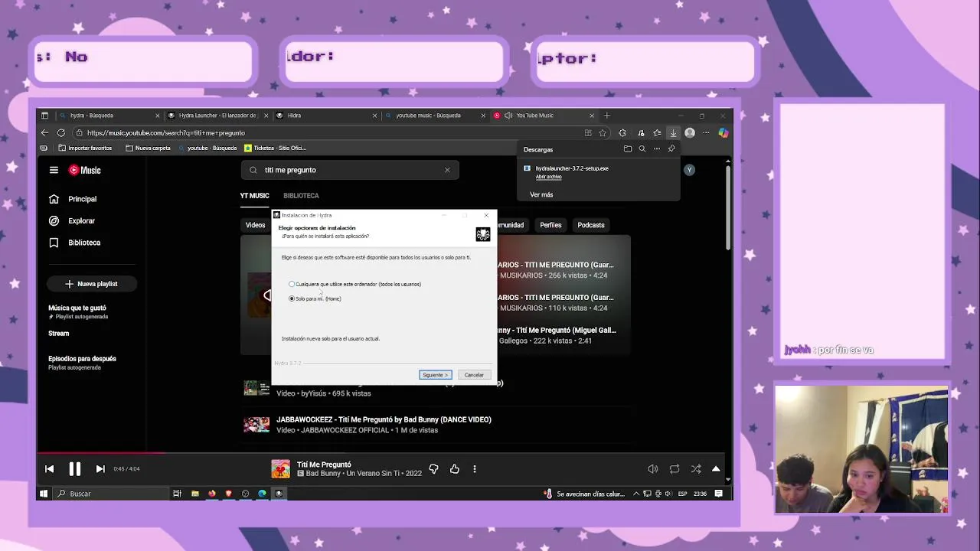Click the taskbar Buscar search box
980x551 pixels.
(x=111, y=494)
